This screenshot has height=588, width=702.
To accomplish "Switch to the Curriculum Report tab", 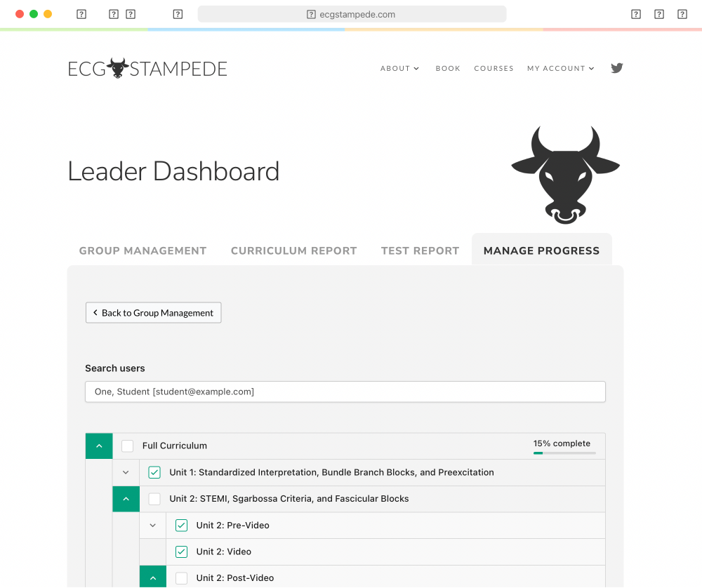I will click(293, 250).
